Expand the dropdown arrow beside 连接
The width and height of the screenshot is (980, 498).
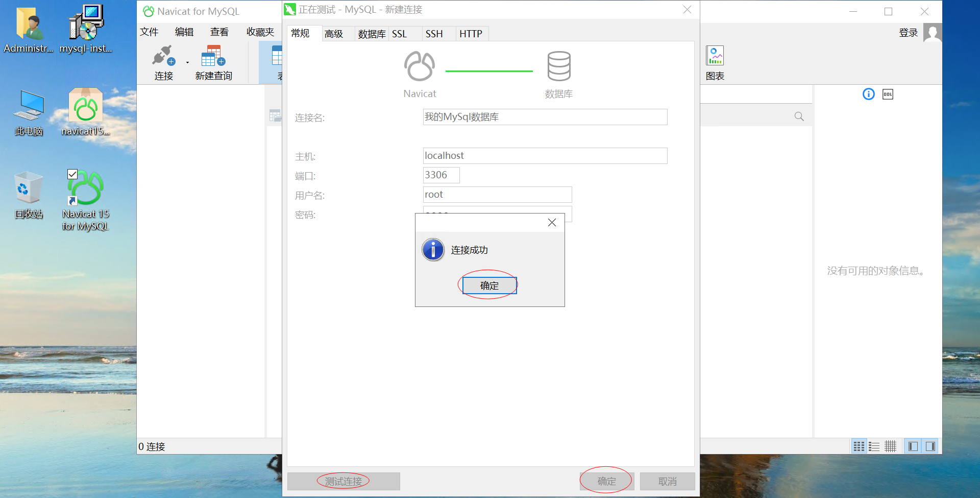(187, 63)
